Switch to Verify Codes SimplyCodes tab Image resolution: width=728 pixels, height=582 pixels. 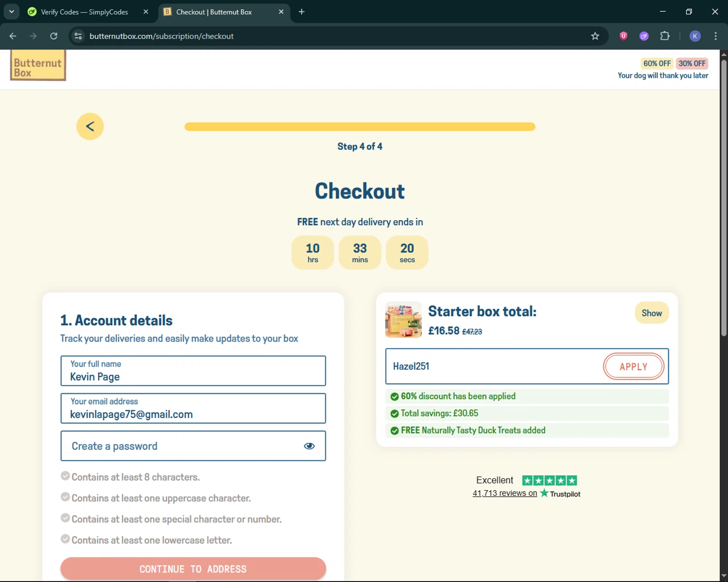[x=84, y=12]
